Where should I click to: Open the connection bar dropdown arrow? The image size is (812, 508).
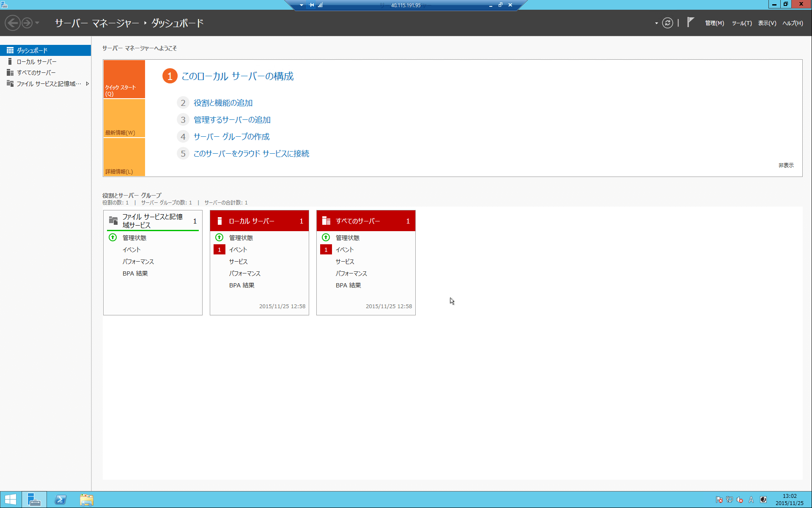pos(302,5)
